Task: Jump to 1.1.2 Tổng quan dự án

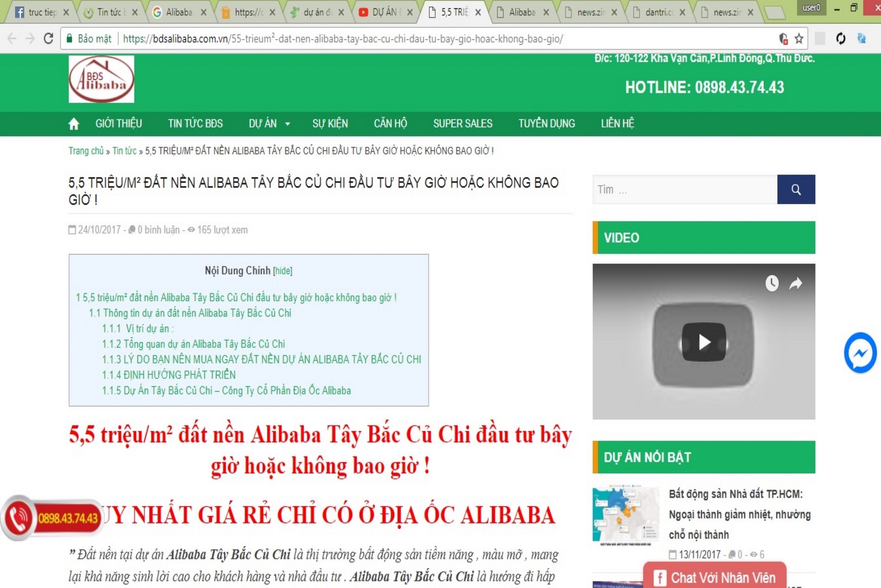Action: pos(193,344)
